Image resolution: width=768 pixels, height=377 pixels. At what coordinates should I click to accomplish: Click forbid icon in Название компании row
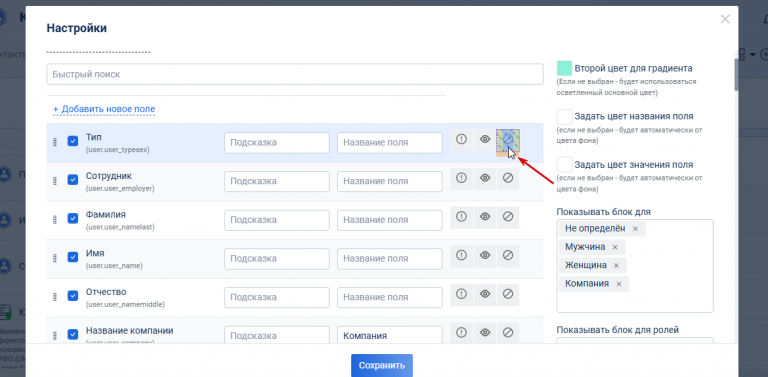[508, 333]
